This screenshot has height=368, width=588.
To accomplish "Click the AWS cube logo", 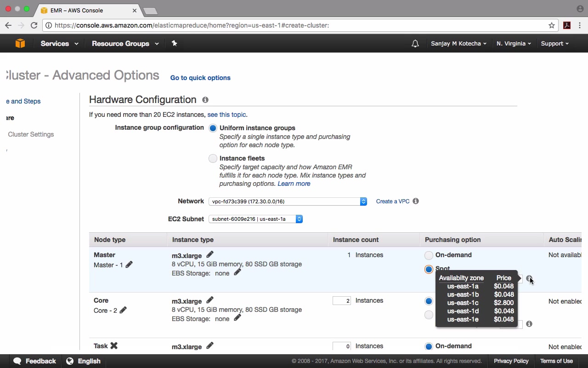I will [20, 44].
